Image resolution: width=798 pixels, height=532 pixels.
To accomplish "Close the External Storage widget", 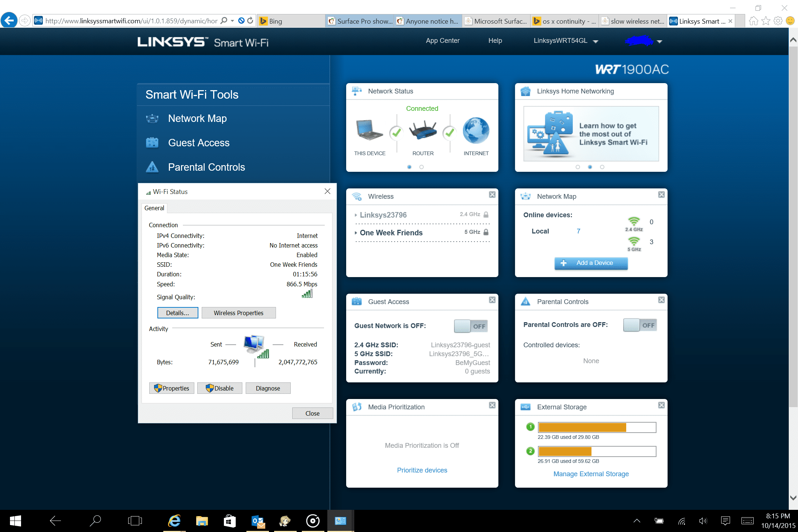I will (x=661, y=405).
